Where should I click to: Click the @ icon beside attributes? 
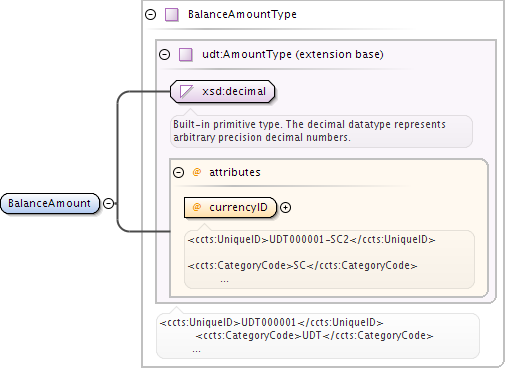click(x=197, y=172)
